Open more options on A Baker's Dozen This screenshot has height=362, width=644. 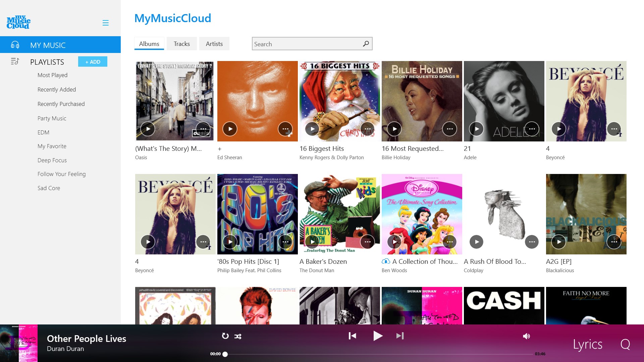[367, 242]
